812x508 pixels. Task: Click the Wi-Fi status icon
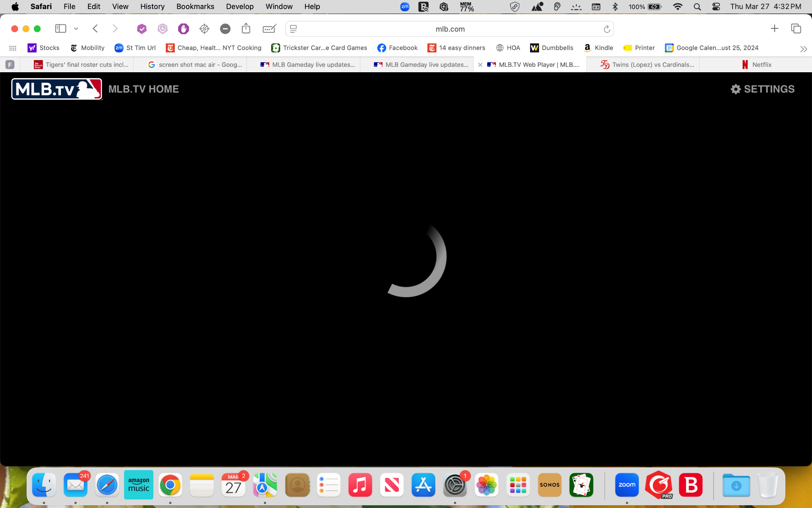point(678,7)
